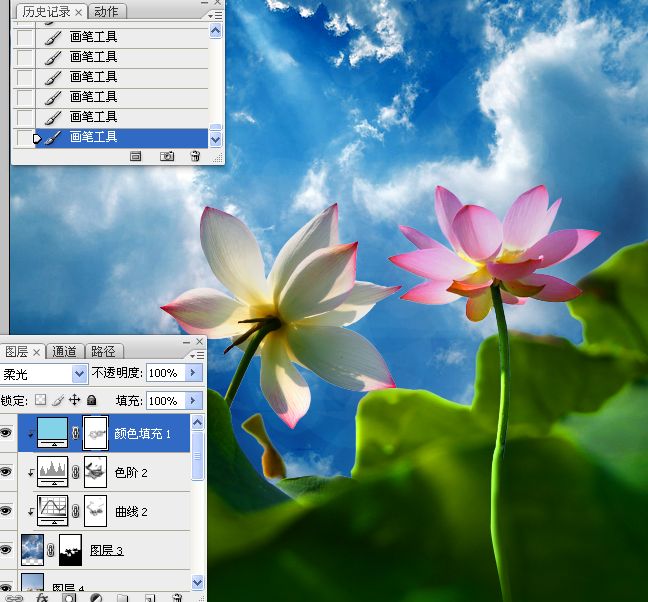Select the curves adjustment icon of 曲线 2
Image resolution: width=648 pixels, height=602 pixels.
click(x=52, y=511)
